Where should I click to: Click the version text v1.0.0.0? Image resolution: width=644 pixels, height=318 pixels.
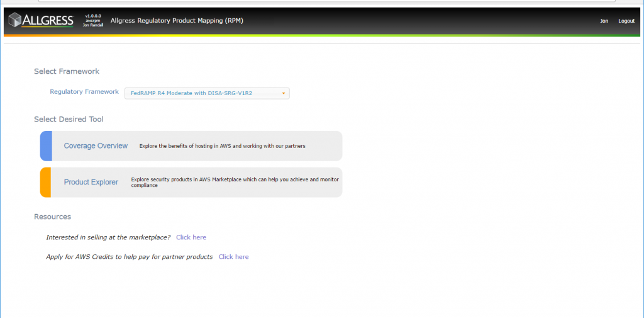[93, 16]
